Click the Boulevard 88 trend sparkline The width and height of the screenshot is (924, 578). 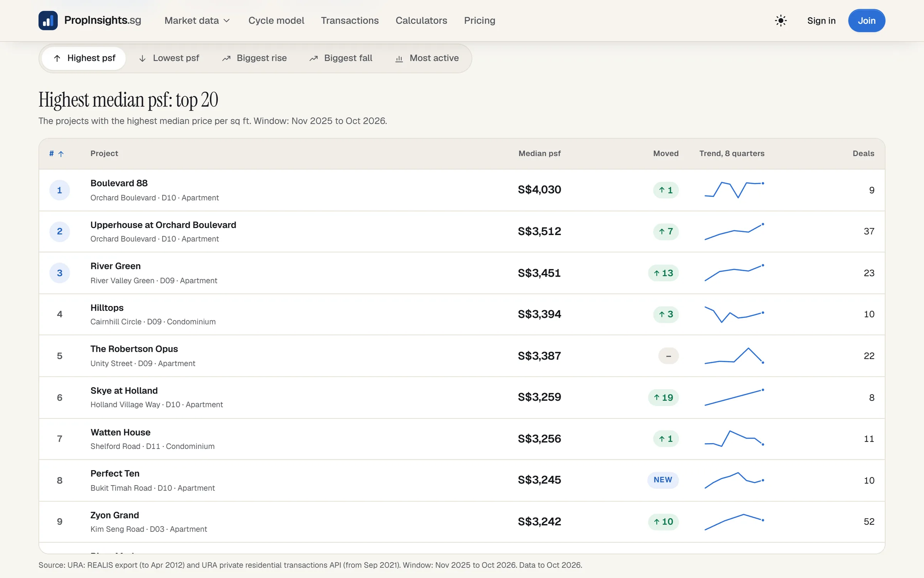coord(734,190)
